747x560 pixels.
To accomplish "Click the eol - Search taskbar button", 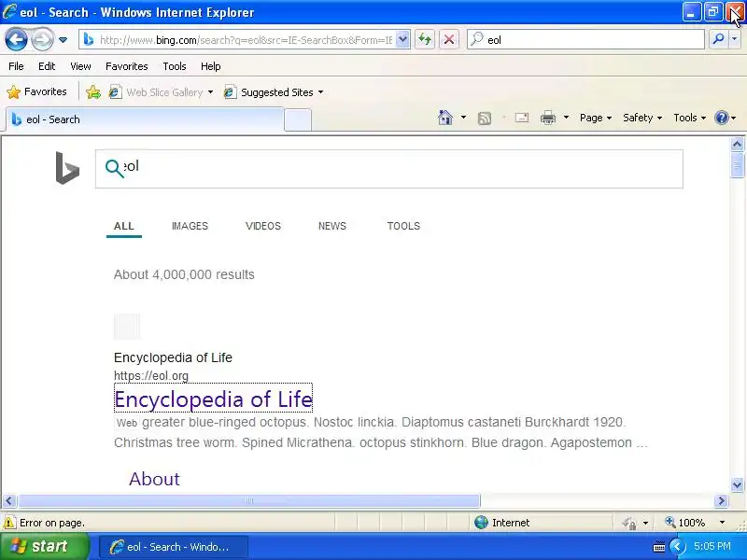I will pyautogui.click(x=174, y=547).
